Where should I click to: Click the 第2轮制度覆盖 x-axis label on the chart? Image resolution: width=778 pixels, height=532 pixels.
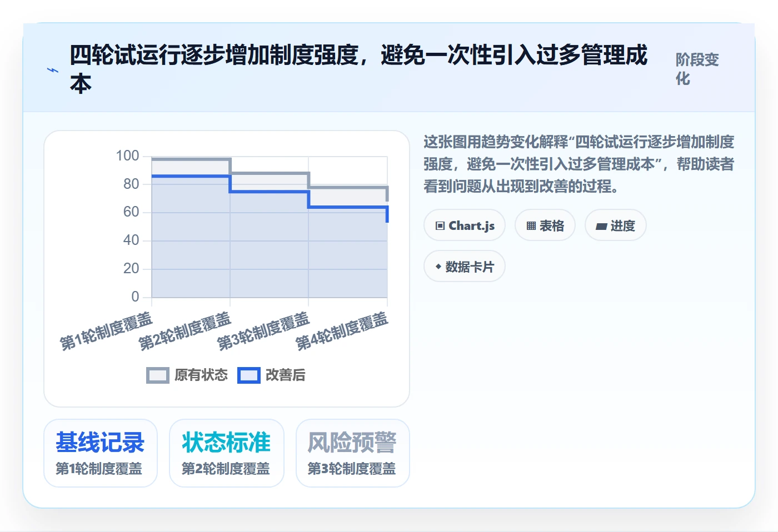click(185, 332)
